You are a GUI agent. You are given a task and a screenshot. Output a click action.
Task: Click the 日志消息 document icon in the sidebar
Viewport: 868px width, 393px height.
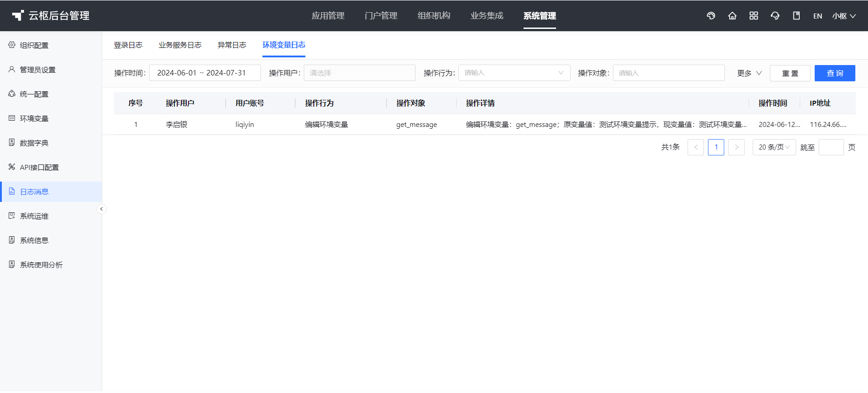(x=12, y=191)
